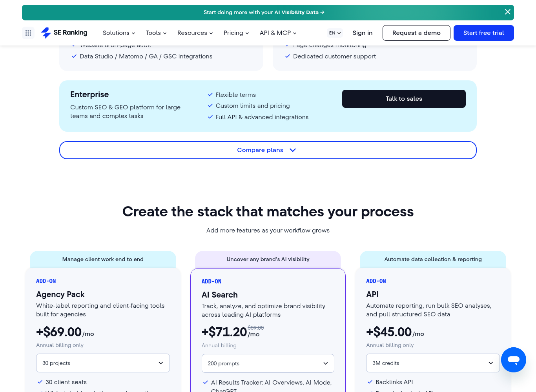Click checkmark next to Flexible terms

[210, 94]
